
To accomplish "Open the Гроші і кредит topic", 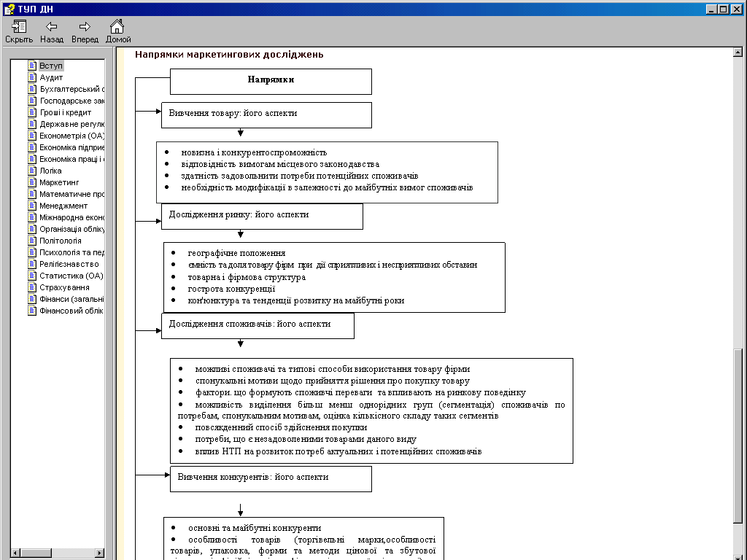I will (x=65, y=112).
